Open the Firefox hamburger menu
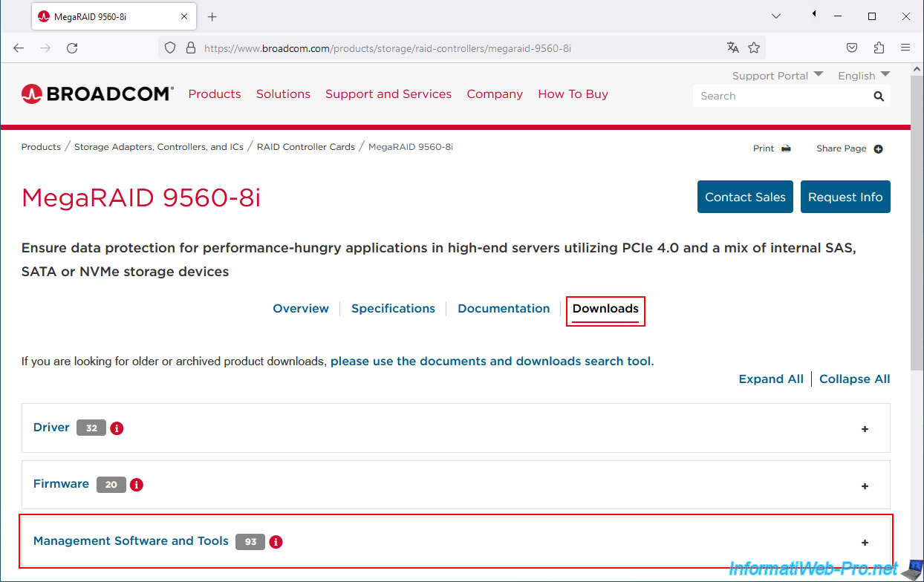The image size is (924, 582). (905, 48)
